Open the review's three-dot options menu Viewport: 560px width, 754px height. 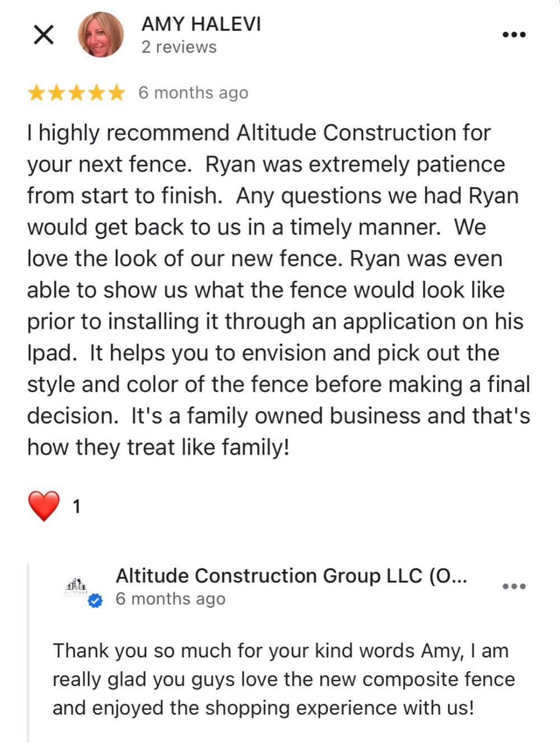pyautogui.click(x=514, y=35)
